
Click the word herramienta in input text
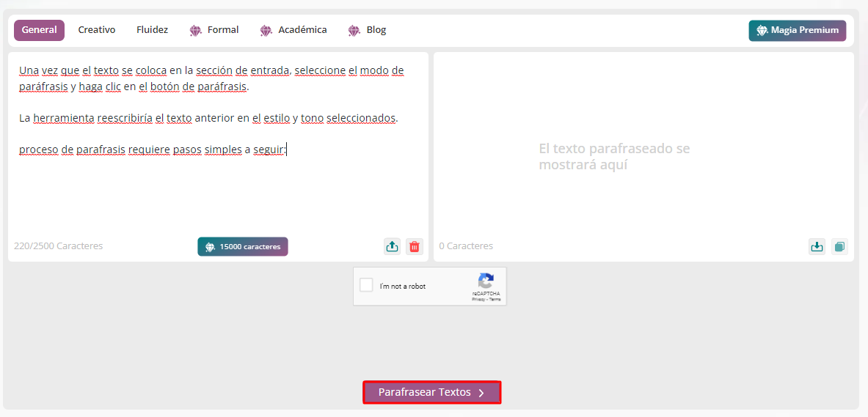click(64, 118)
